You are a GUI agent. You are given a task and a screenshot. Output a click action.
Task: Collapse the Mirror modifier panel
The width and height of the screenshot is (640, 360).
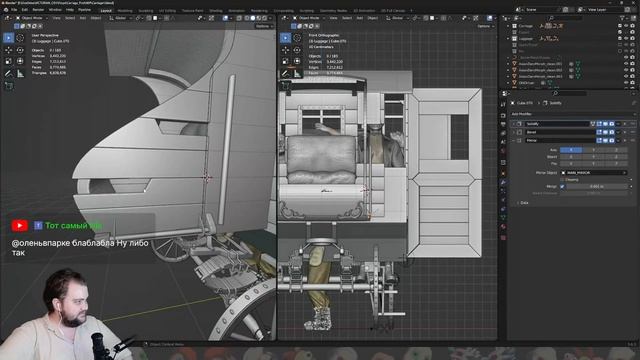513,140
